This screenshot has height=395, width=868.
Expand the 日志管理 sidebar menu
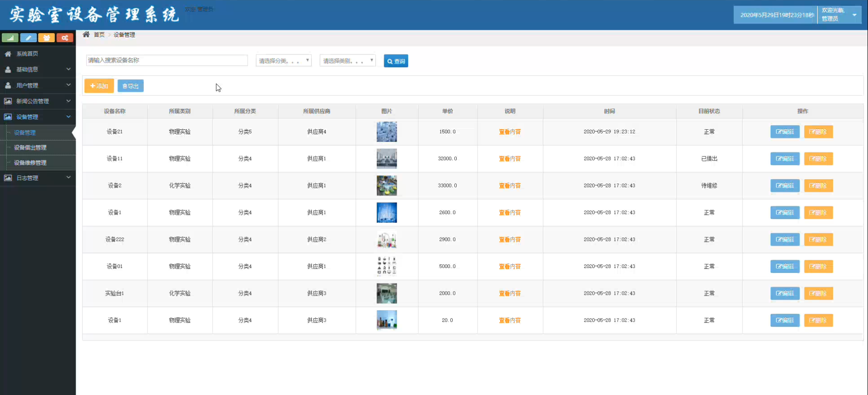coord(38,178)
